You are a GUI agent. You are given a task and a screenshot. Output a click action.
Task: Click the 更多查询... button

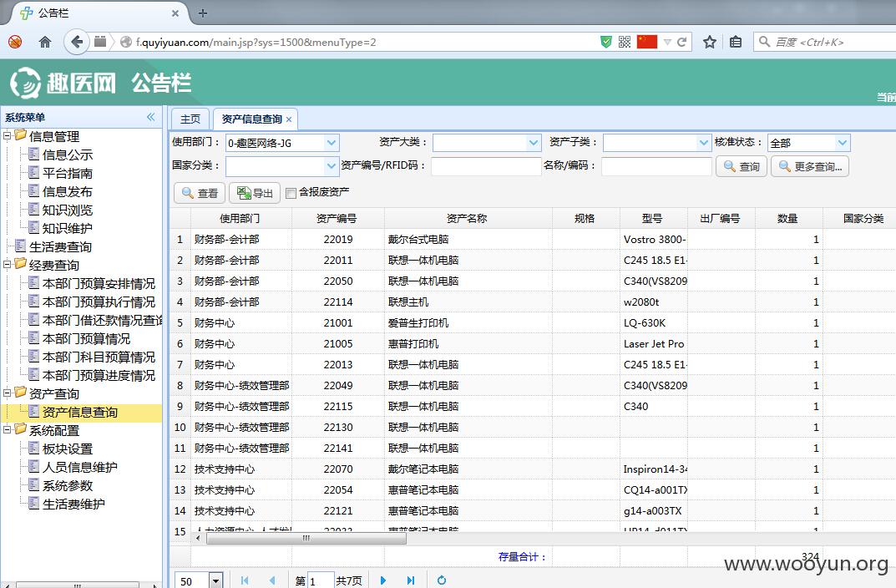pyautogui.click(x=810, y=166)
